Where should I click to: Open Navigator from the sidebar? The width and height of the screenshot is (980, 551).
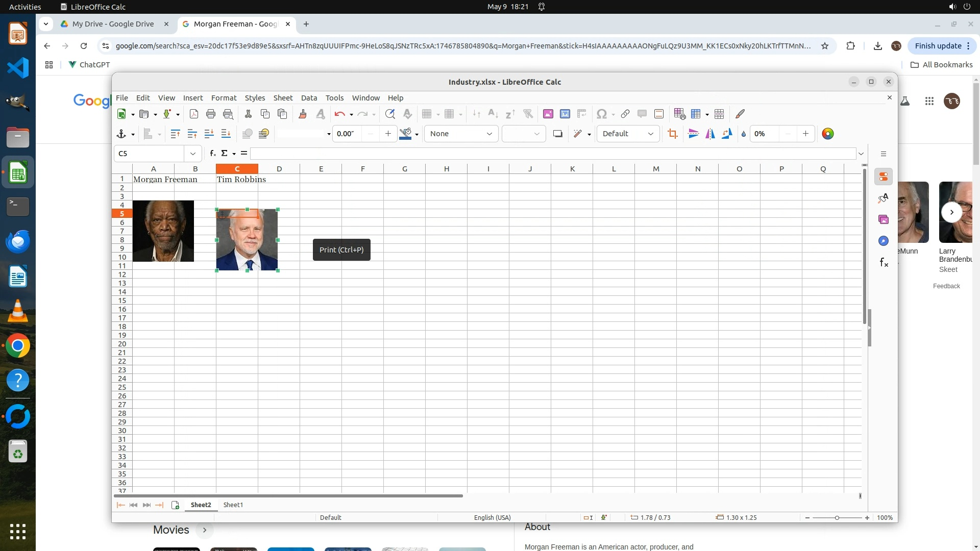click(884, 241)
